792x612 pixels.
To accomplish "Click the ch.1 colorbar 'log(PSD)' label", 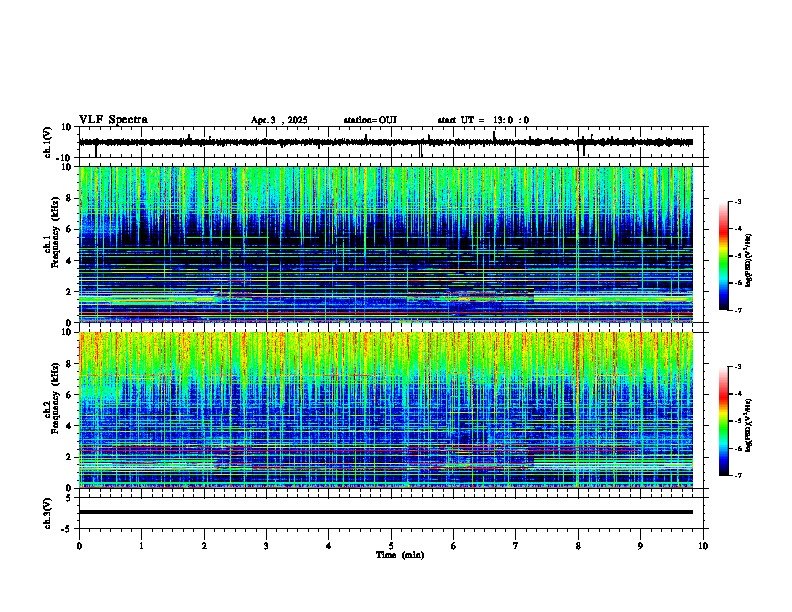I will tap(749, 260).
